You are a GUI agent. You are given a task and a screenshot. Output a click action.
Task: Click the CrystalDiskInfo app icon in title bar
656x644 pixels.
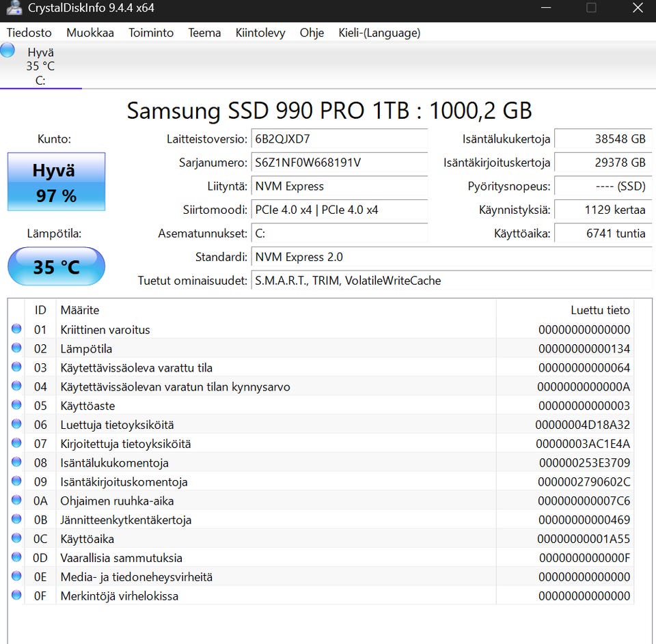point(12,10)
